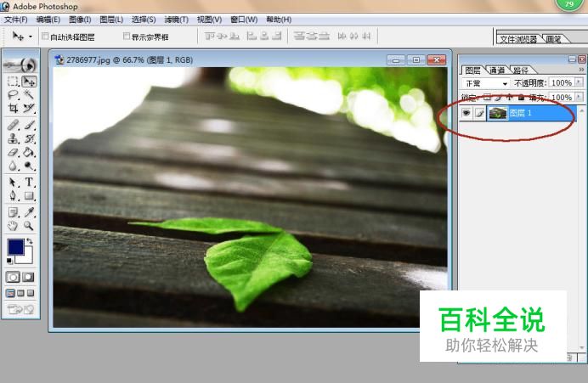
Task: Toggle lock image pixels brush icon
Action: point(499,98)
